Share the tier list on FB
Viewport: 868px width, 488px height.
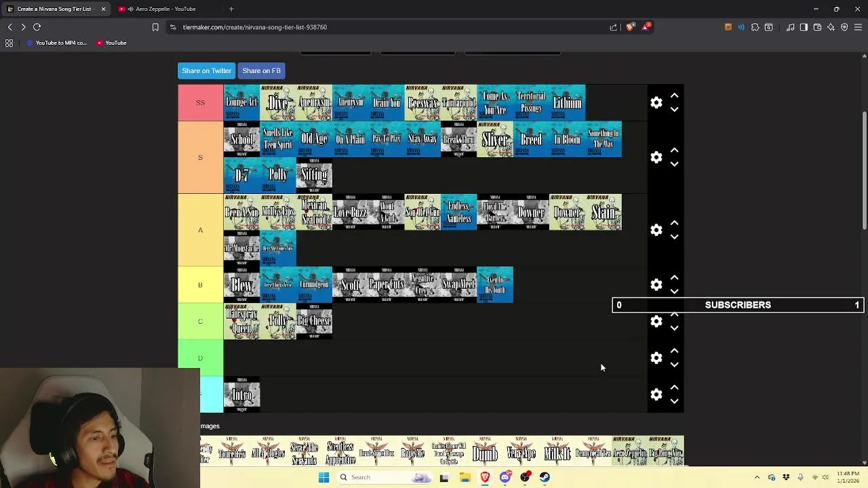[261, 70]
